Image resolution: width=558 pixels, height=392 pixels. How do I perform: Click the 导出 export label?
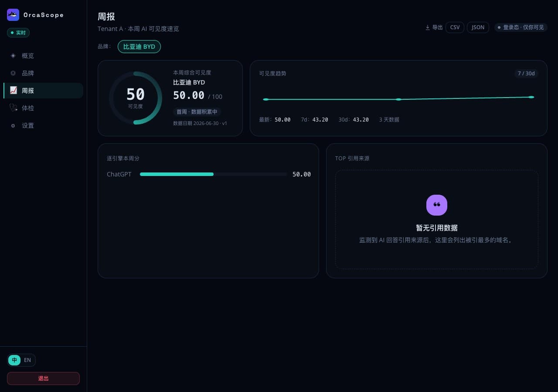[437, 27]
